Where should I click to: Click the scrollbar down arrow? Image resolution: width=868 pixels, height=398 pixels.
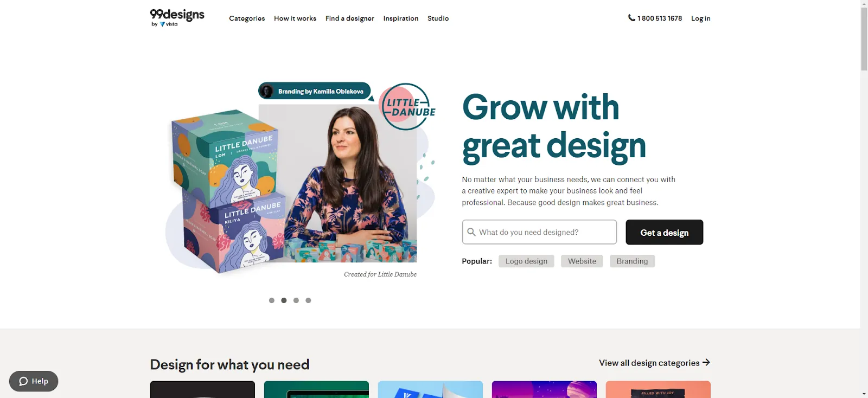(864, 394)
